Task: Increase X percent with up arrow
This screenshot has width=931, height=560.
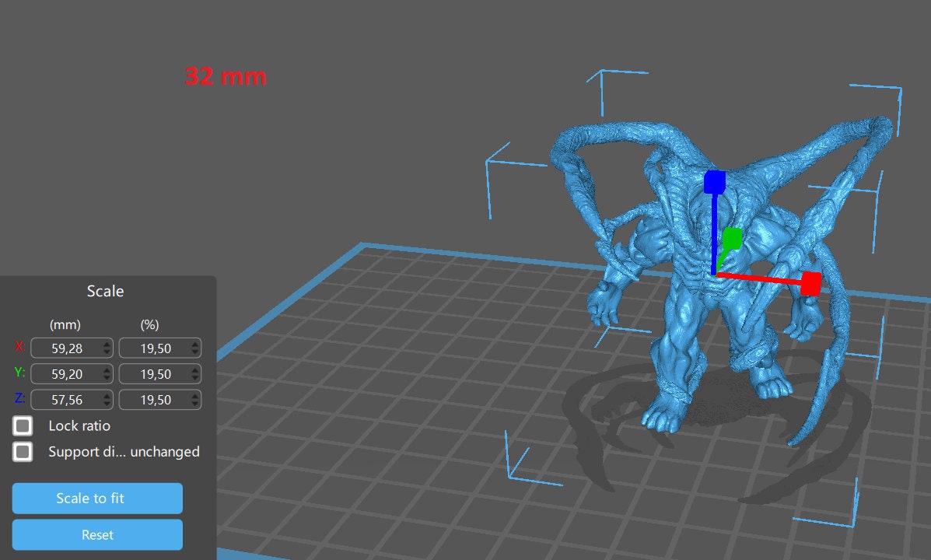Action: (x=194, y=345)
